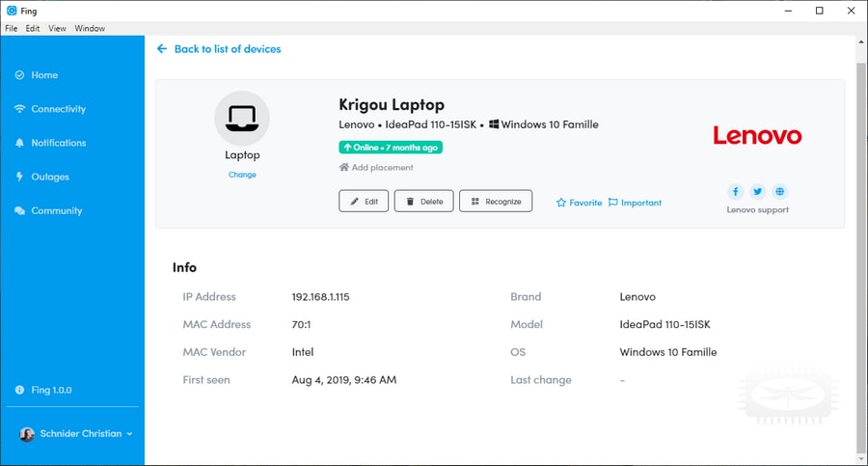Image resolution: width=868 pixels, height=466 pixels.
Task: Open the Edit menu
Action: point(33,28)
